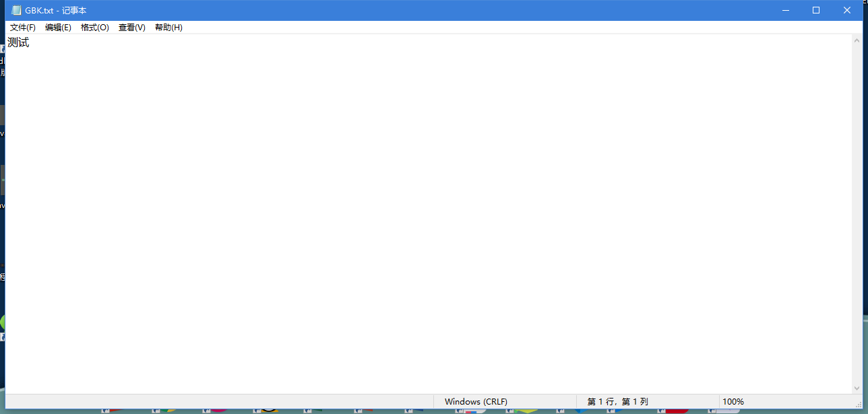The image size is (868, 414).
Task: Click the 测试 text in the editor
Action: click(18, 42)
